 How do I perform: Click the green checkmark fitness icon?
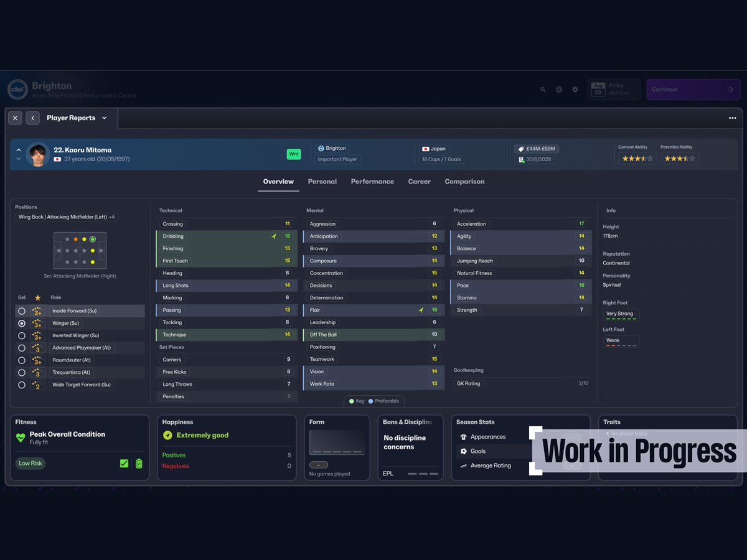(x=125, y=464)
